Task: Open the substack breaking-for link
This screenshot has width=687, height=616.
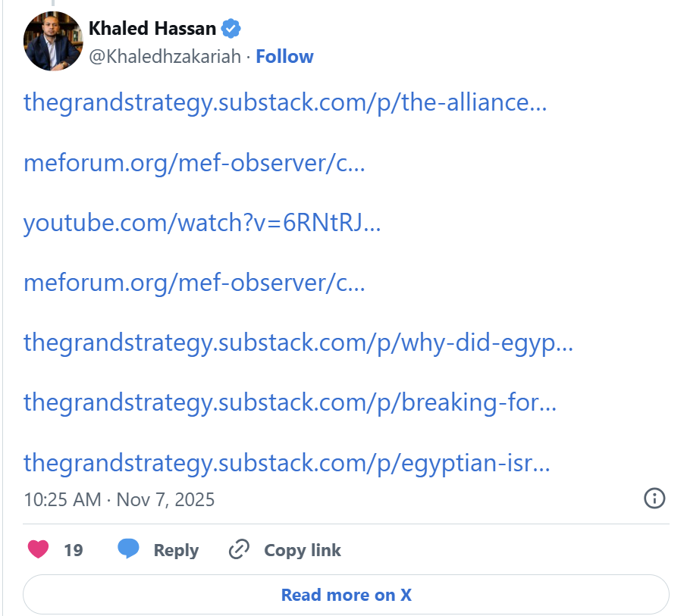Action: (290, 402)
